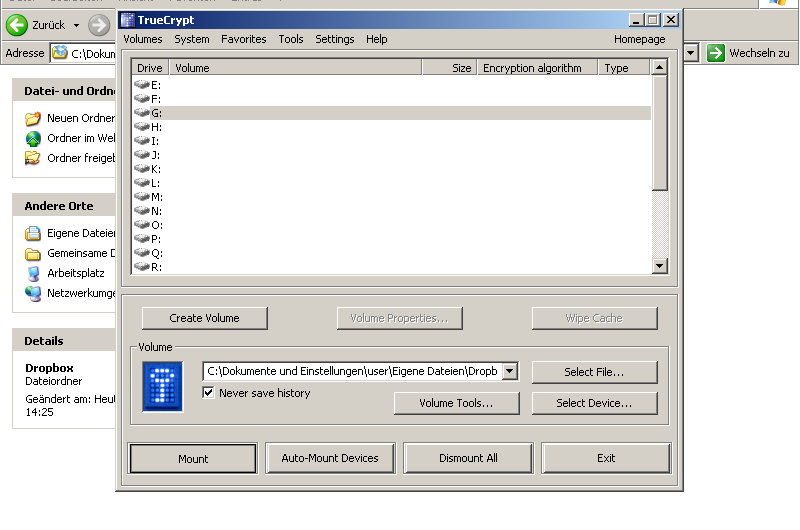Open Netzwerkumgebung in Andere Orte
800x530 pixels.
click(70, 293)
